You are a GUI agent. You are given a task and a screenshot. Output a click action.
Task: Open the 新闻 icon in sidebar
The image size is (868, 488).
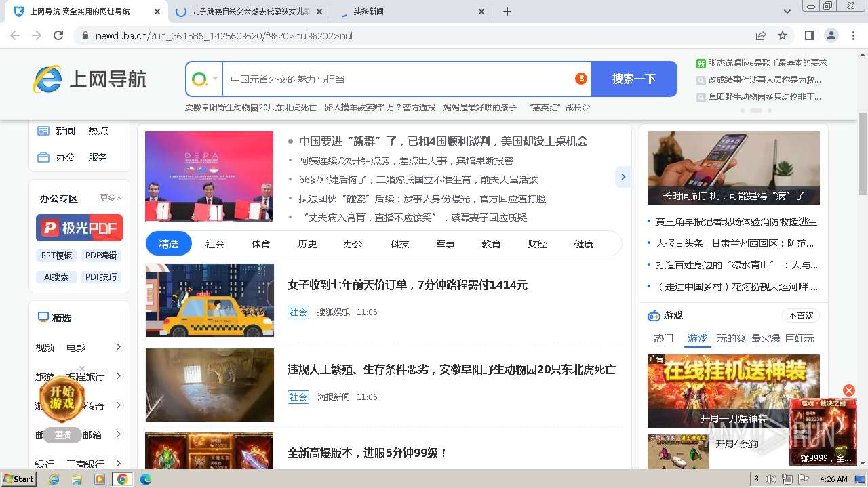[x=43, y=131]
